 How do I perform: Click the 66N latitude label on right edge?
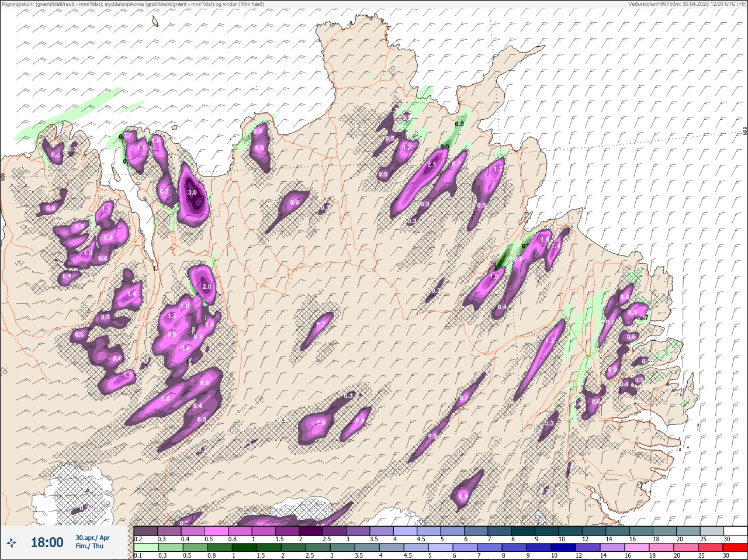point(744,132)
